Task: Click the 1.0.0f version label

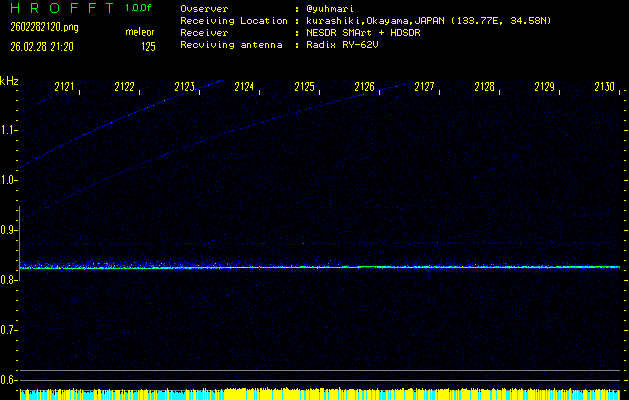Action: [x=139, y=8]
